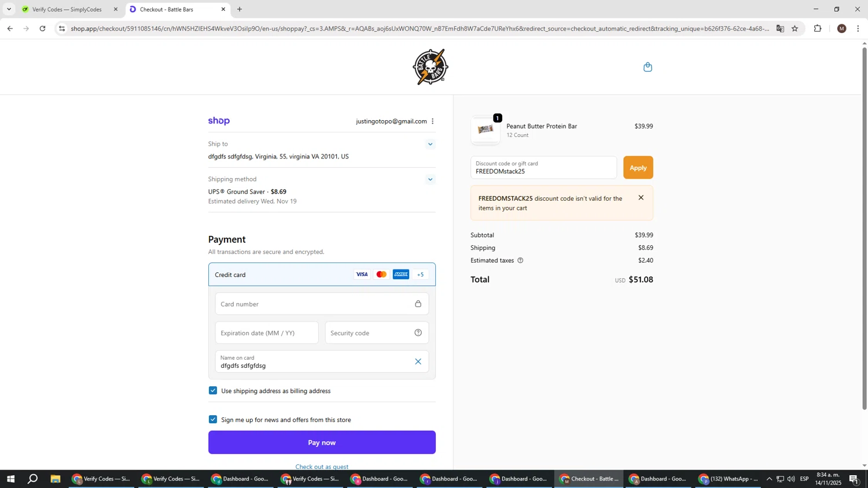Open the tab search dropdown arrow
The height and width of the screenshot is (488, 868).
coord(9,9)
